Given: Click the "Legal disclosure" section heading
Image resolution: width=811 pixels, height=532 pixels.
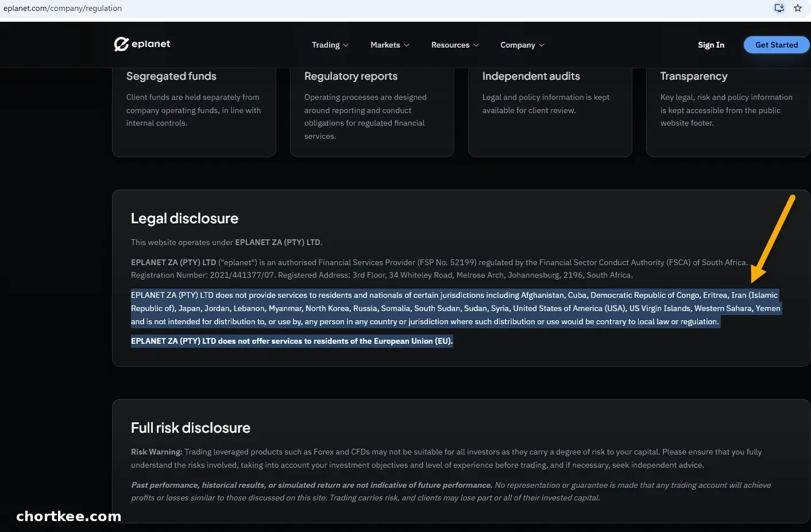Looking at the screenshot, I should coord(184,219).
